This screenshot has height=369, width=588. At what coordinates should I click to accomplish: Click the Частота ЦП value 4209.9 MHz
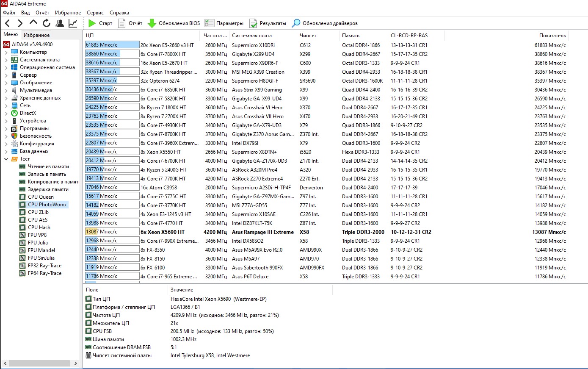(x=224, y=315)
